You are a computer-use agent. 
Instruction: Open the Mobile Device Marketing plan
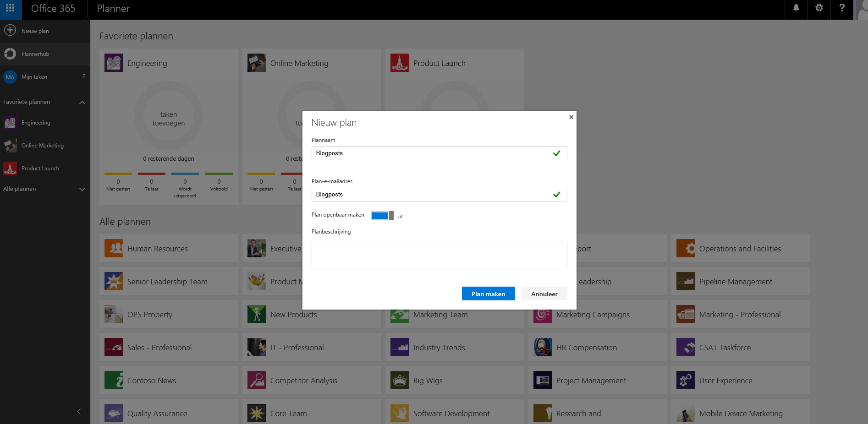pyautogui.click(x=740, y=412)
